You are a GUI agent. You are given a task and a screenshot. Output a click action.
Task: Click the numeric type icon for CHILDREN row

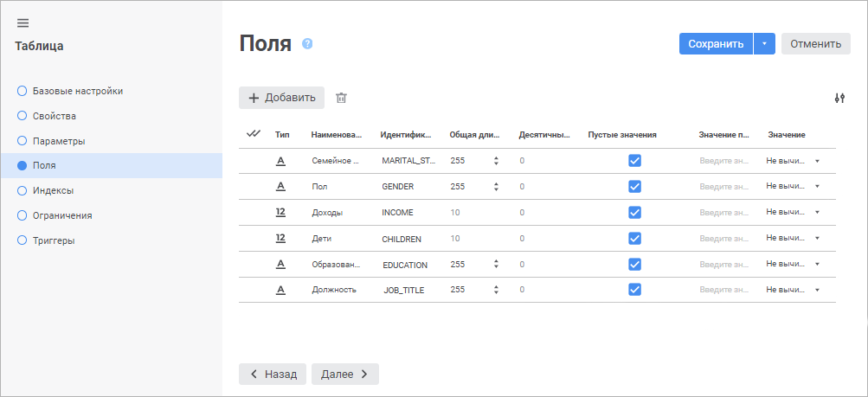(x=280, y=238)
